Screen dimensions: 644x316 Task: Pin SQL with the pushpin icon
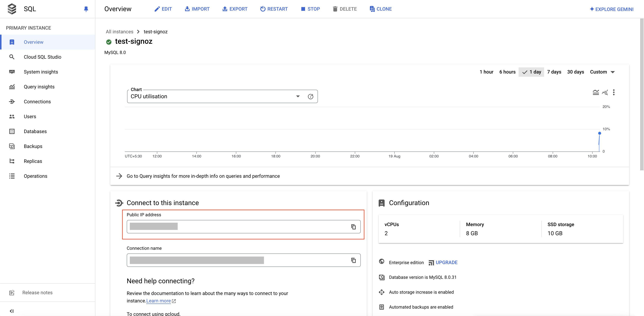click(x=86, y=9)
